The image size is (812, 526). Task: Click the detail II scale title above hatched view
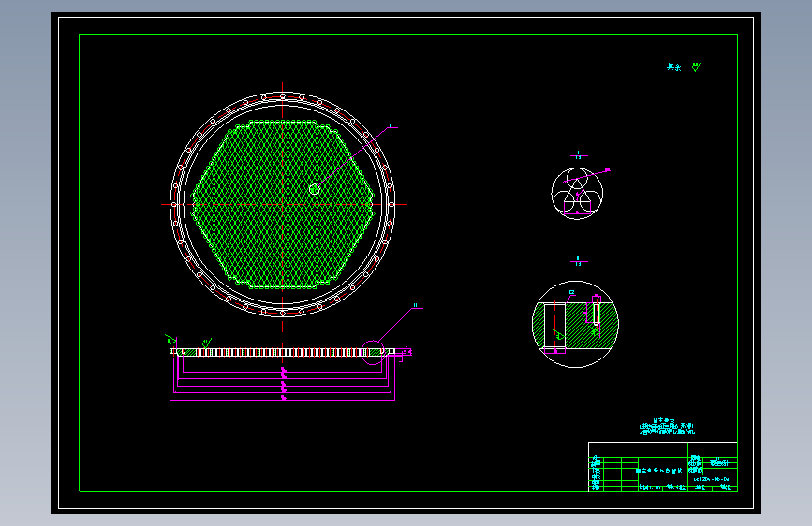tap(579, 261)
